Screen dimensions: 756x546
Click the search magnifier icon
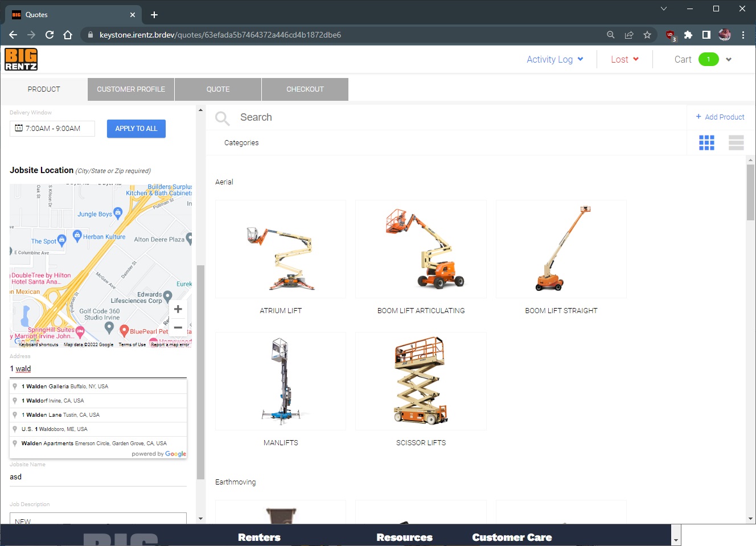[222, 118]
